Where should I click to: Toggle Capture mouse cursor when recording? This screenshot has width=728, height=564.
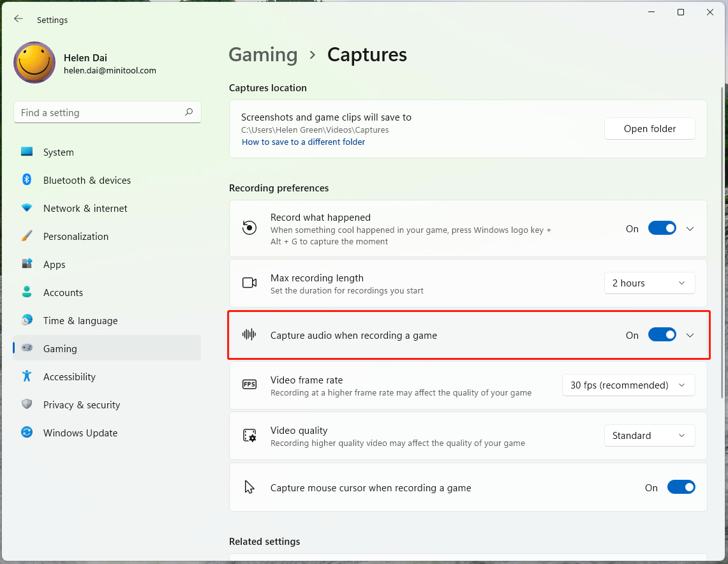tap(681, 487)
